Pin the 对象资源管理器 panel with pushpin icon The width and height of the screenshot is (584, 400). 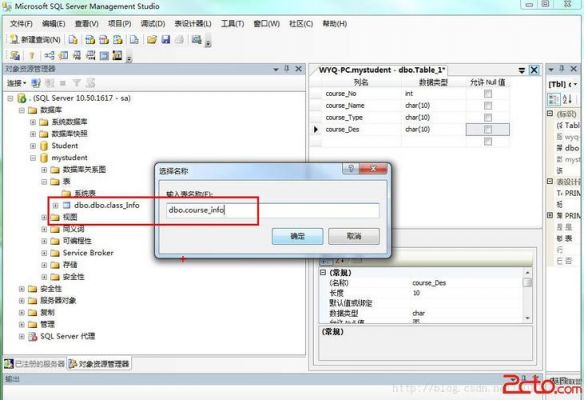[x=287, y=69]
